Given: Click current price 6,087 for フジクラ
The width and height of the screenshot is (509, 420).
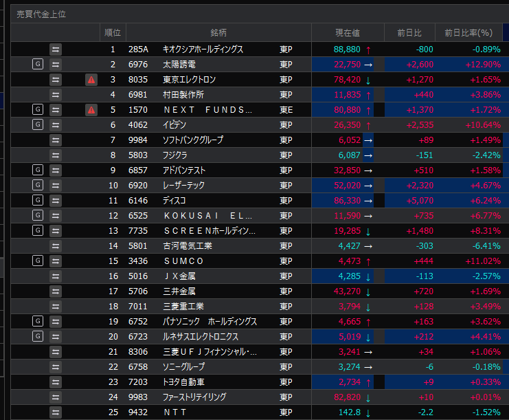Looking at the screenshot, I should tap(349, 155).
